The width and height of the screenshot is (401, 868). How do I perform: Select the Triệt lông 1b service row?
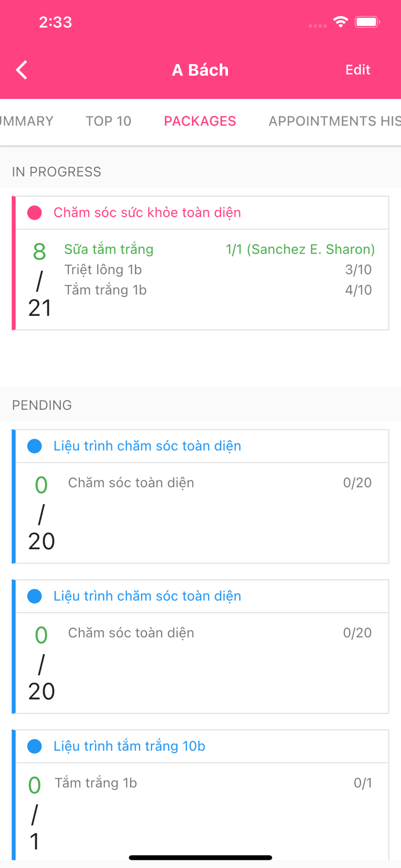point(103,270)
